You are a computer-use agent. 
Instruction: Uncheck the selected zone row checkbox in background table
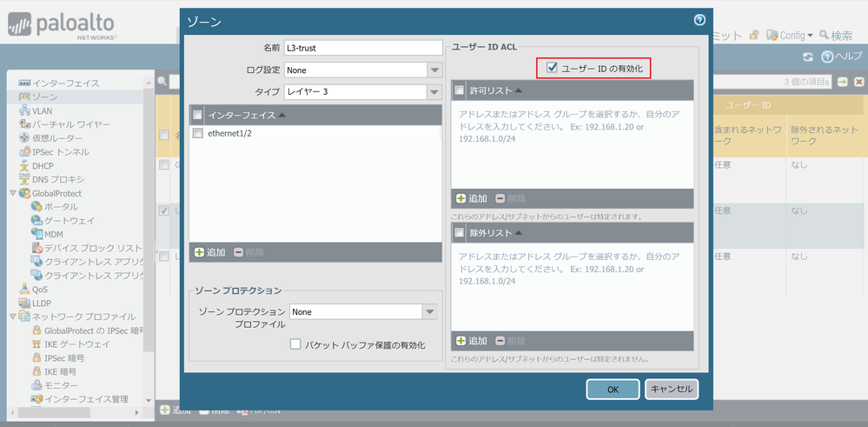click(x=164, y=210)
